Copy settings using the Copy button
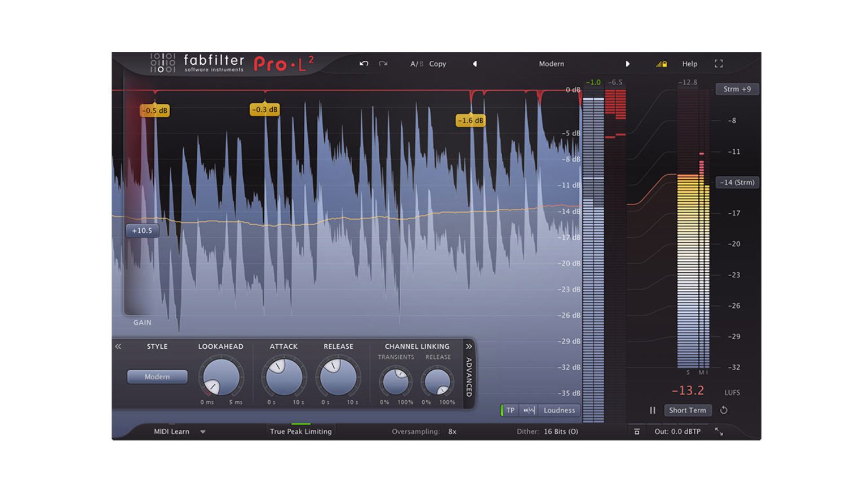 [x=437, y=64]
